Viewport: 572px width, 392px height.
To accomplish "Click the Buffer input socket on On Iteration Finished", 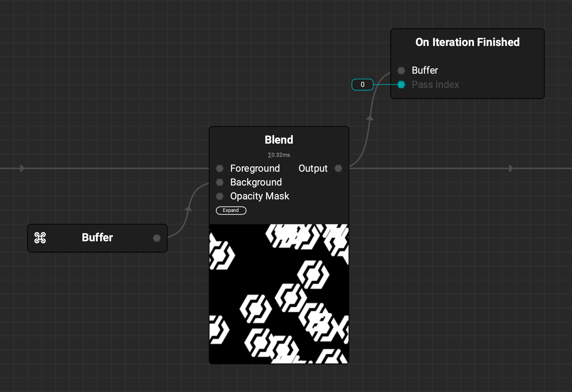I will tap(401, 71).
